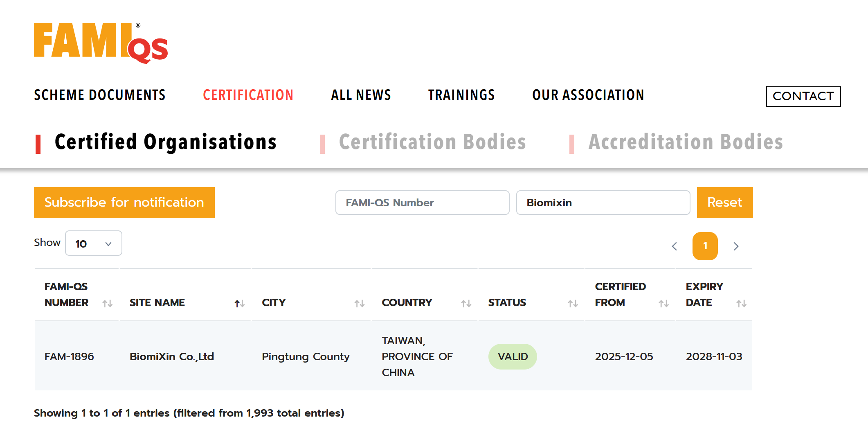Sort by Expiry Date arrows
Screen dimensions: 868x435
[x=741, y=303]
